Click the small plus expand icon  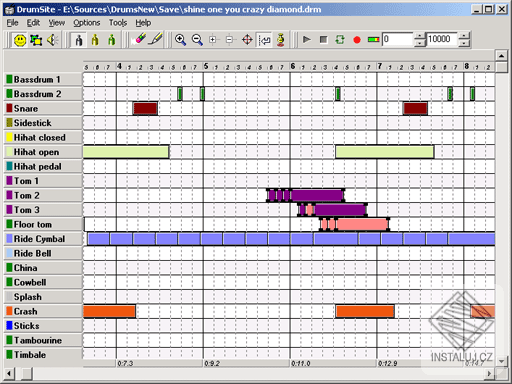[213, 40]
